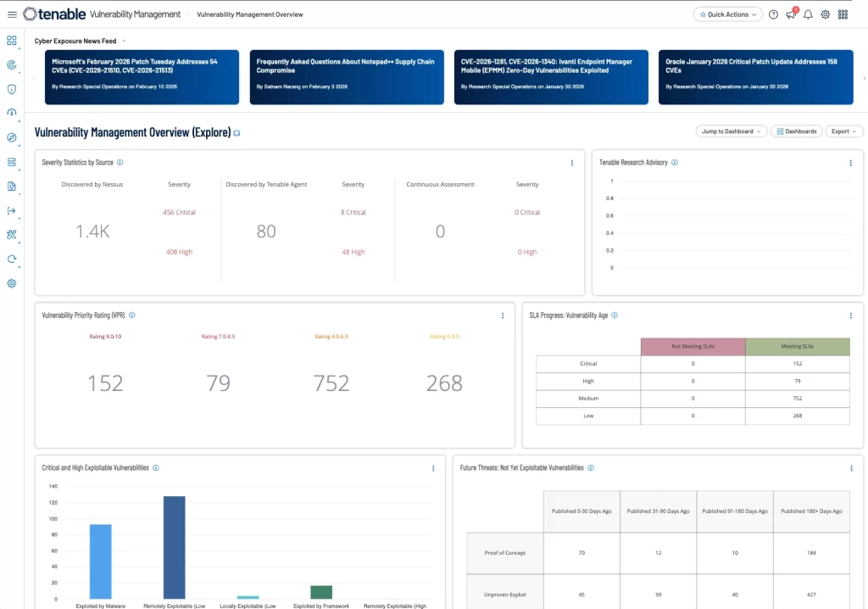The height and width of the screenshot is (609, 868).
Task: Open the announcements megaphone with notification badge
Action: pos(791,14)
